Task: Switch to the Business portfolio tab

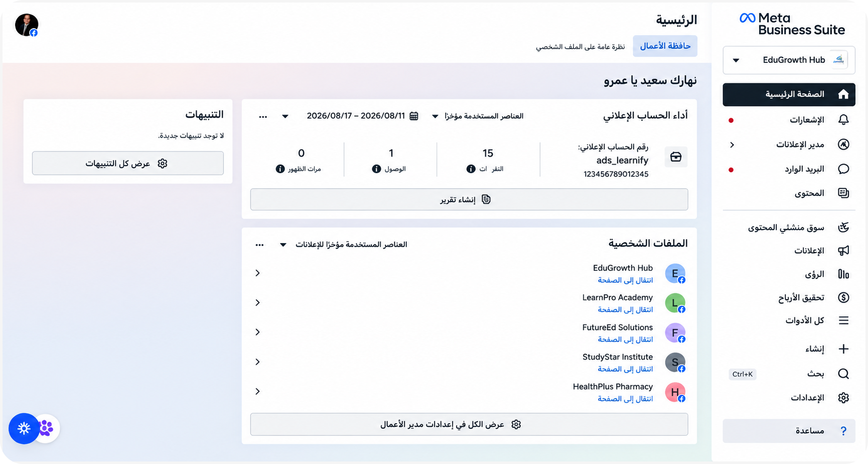Action: (x=665, y=46)
